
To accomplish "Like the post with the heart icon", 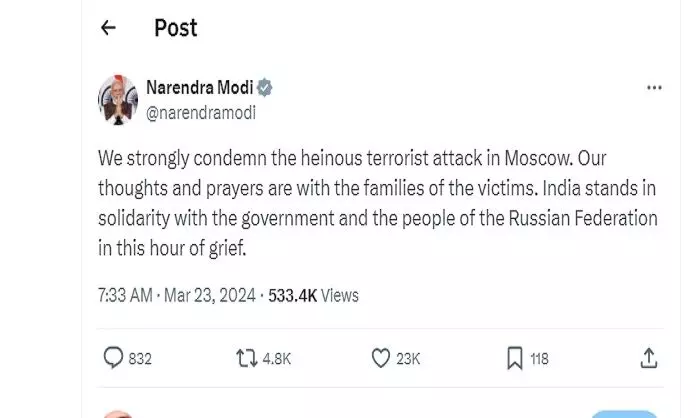I will point(379,357).
